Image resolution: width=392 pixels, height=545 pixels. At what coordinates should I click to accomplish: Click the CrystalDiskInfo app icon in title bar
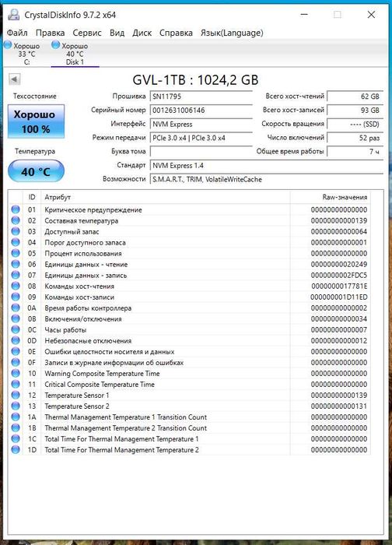(14, 15)
